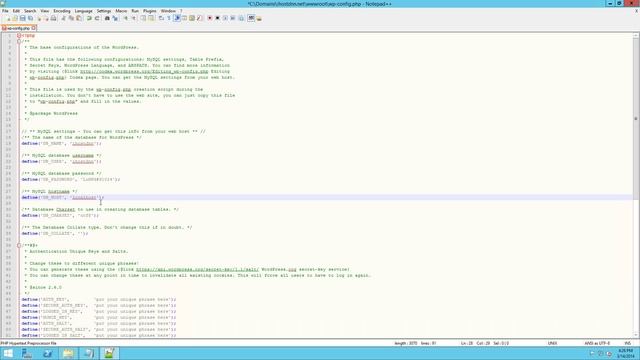Toggle synchronize vertical scrolling
This screenshot has width=640, height=360.
click(142, 18)
